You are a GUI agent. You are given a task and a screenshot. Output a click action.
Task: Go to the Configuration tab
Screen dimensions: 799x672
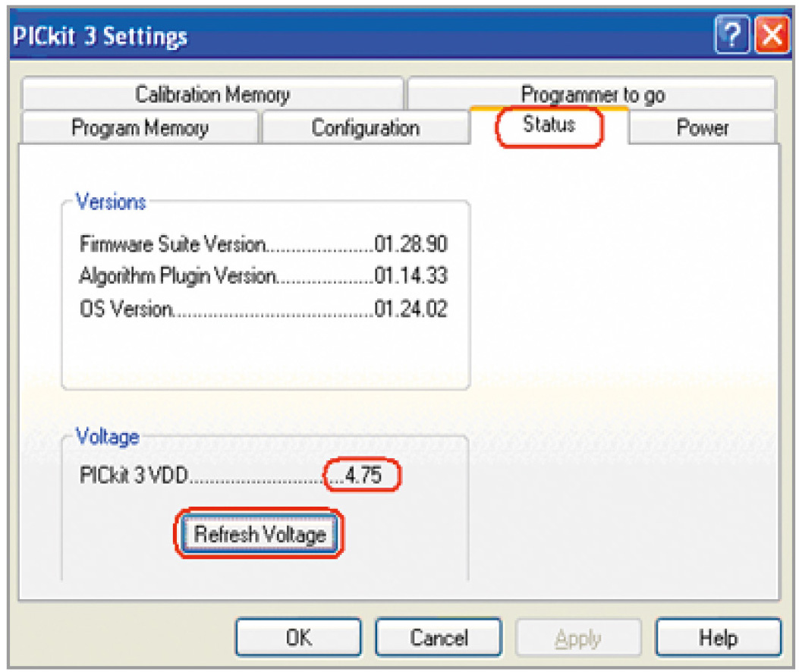365,127
